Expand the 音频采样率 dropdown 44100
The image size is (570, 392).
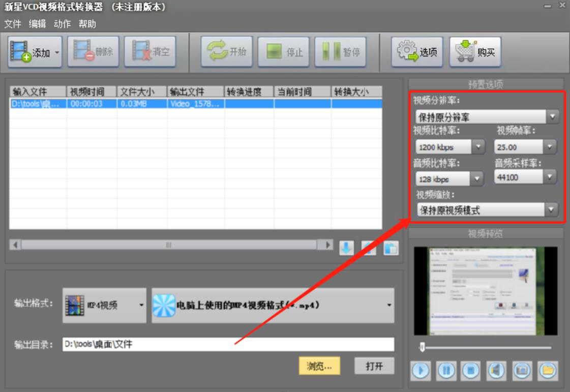click(550, 177)
